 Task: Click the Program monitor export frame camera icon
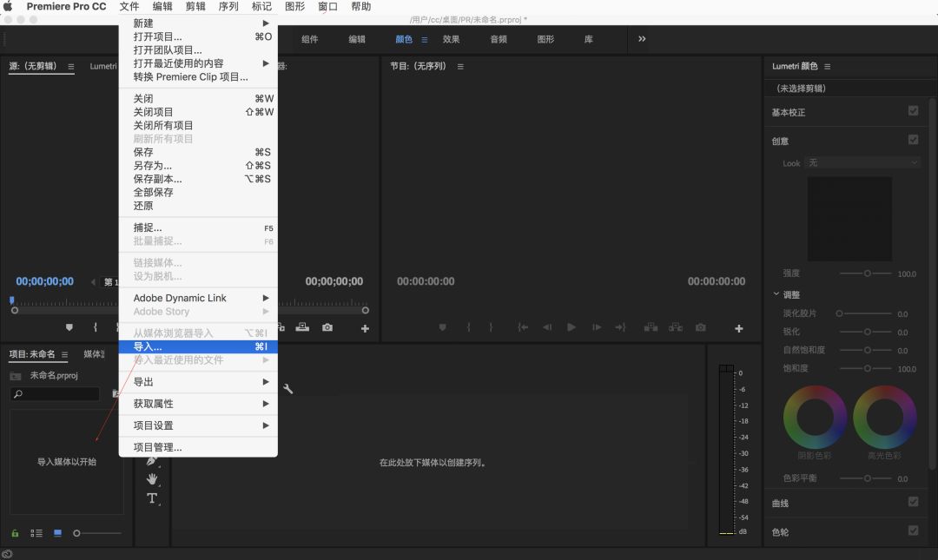pos(700,327)
